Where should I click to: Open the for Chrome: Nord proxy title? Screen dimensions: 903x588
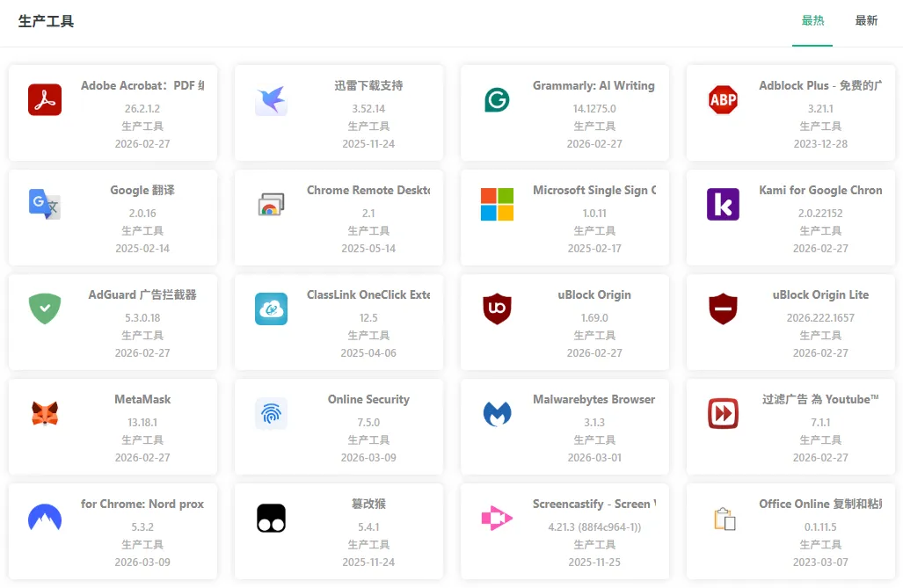click(142, 504)
